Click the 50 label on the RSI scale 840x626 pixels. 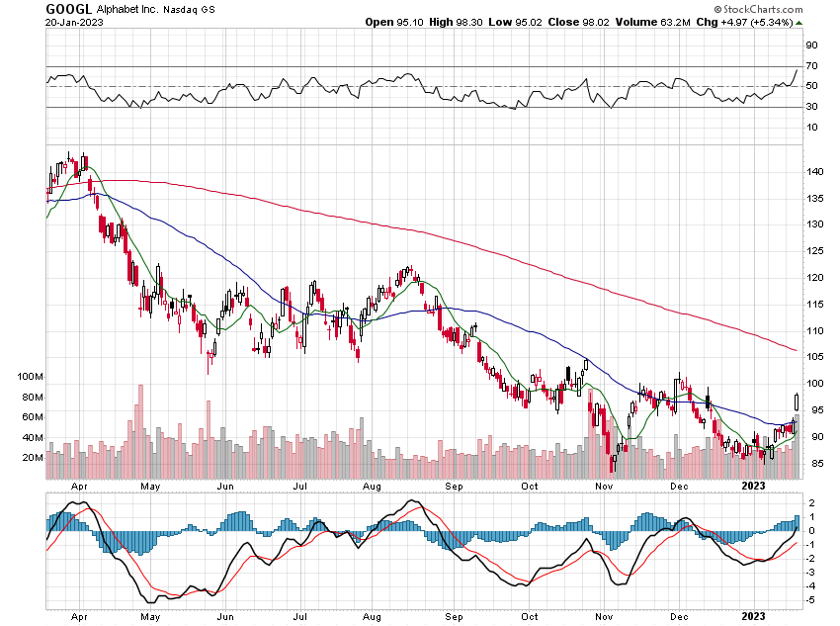tap(812, 86)
